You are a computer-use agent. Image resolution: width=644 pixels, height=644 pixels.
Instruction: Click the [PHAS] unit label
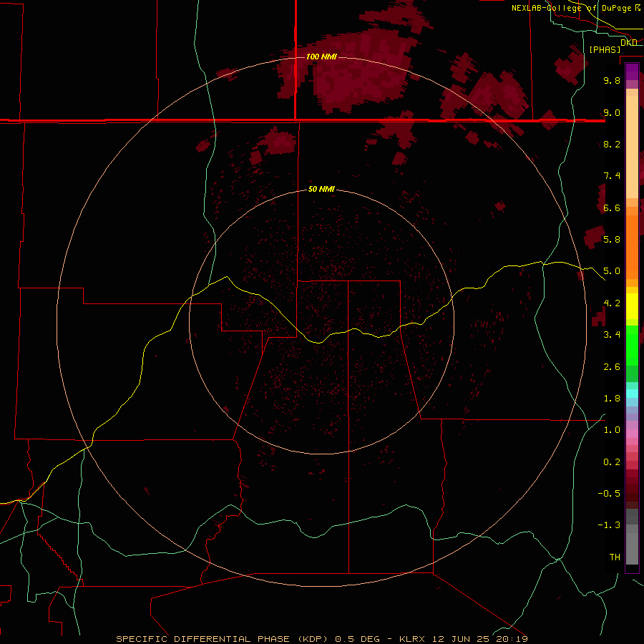[x=605, y=49]
